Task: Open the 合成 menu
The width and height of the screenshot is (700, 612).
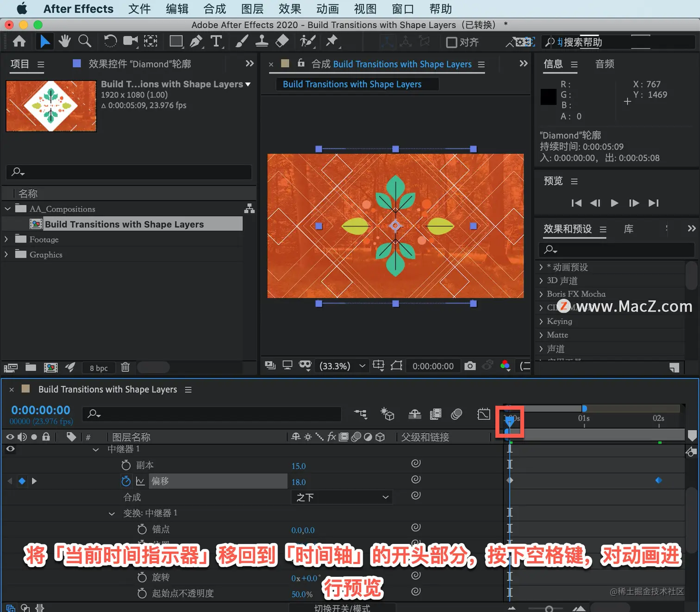Action: (x=215, y=9)
